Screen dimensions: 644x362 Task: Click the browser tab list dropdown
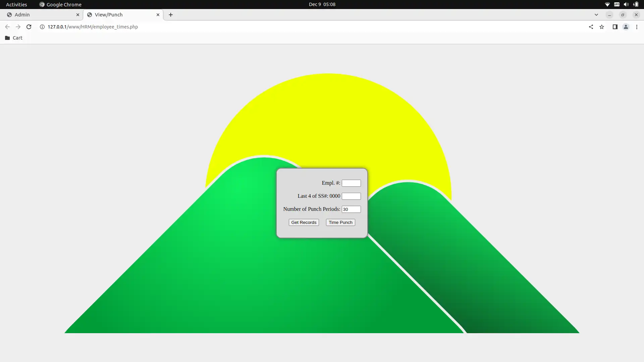596,15
